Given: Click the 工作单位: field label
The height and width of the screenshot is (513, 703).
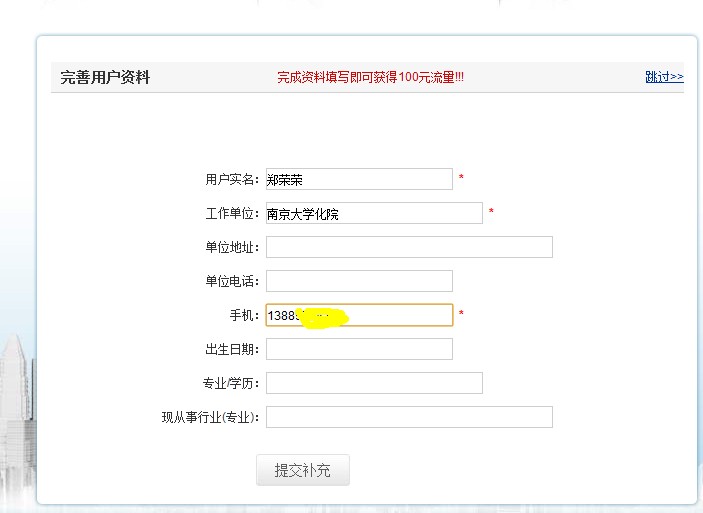Looking at the screenshot, I should (x=232, y=213).
